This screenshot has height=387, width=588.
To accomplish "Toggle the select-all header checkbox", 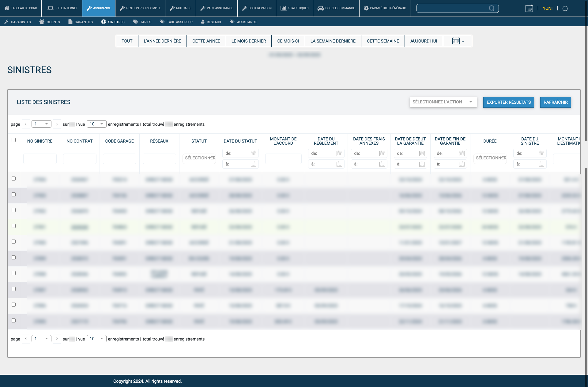I will [x=13, y=140].
